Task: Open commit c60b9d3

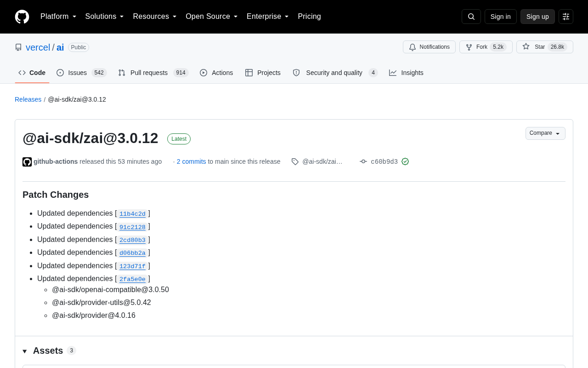Action: click(384, 161)
